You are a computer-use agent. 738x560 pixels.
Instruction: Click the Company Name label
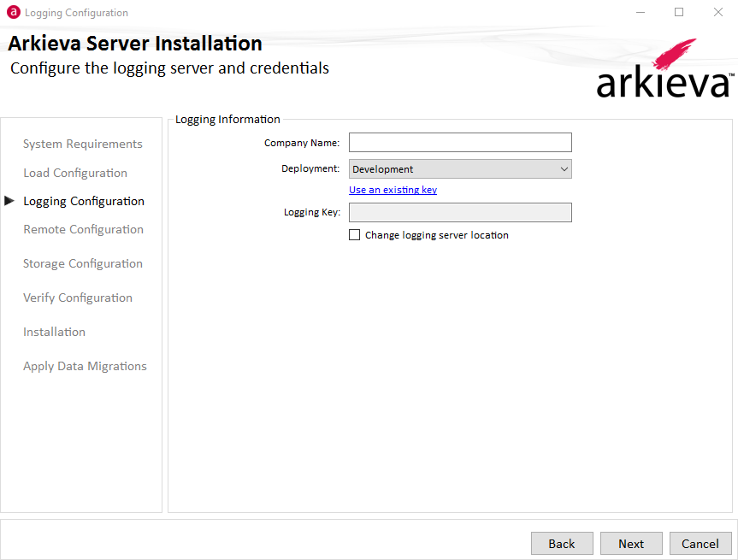(302, 143)
